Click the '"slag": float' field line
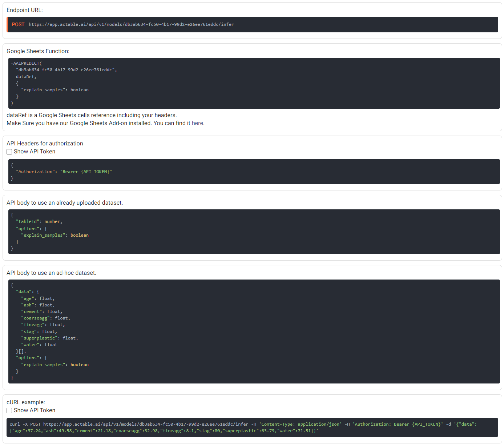Screen dimensions: 504x446 (39, 332)
